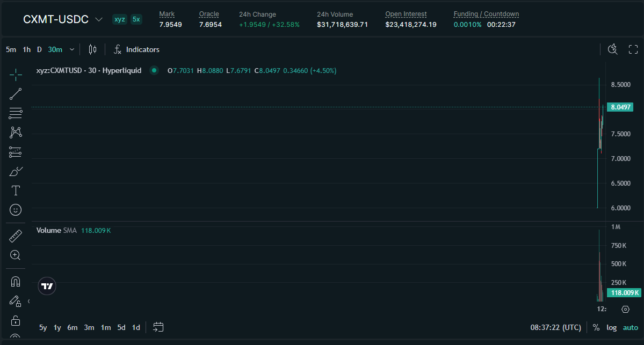This screenshot has width=644, height=345.
Task: Expand the timeframe interval dropdown
Action: 72,50
